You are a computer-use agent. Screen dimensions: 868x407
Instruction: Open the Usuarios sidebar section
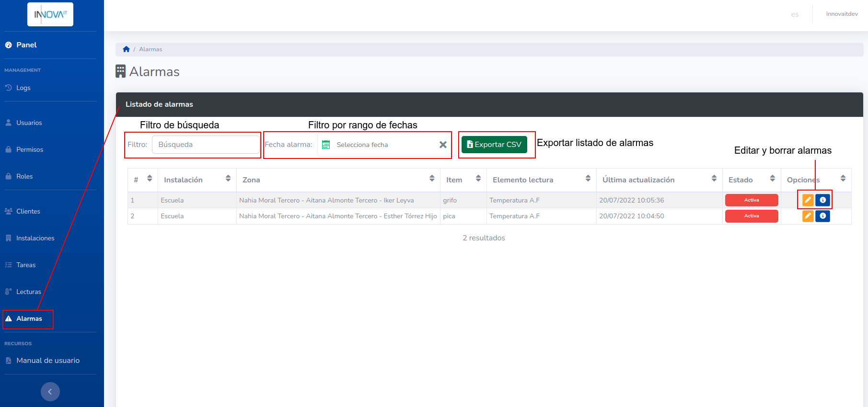[29, 123]
